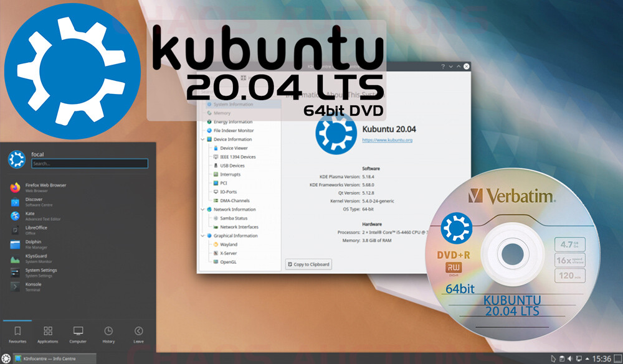The height and width of the screenshot is (364, 623).
Task: Collapse the Network Information section
Action: tap(201, 210)
